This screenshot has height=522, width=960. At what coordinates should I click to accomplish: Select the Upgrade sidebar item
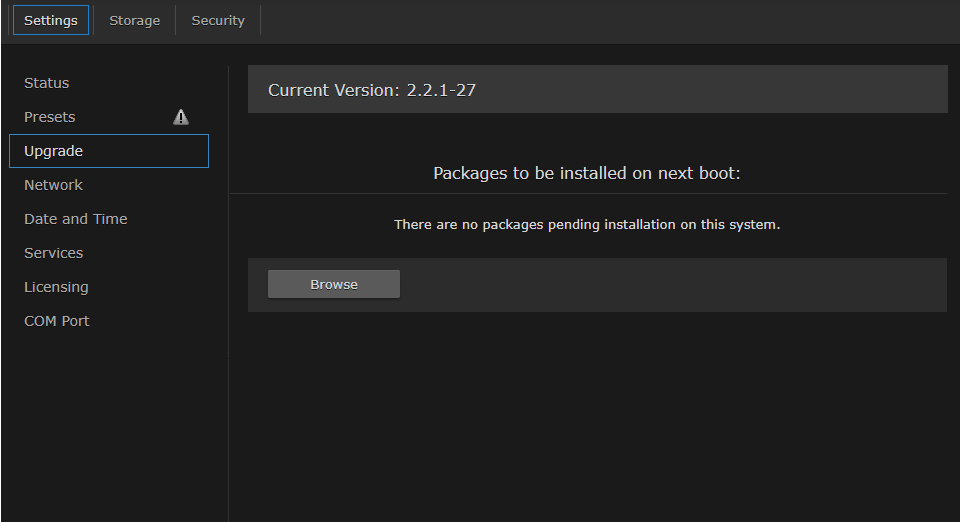(x=54, y=151)
